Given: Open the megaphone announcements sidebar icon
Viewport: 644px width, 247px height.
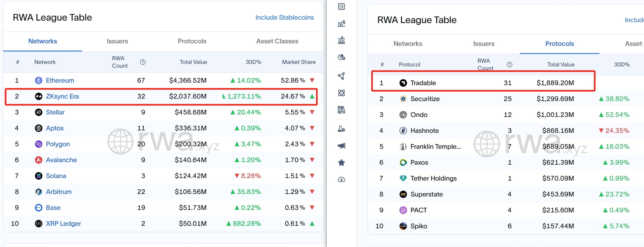Looking at the screenshot, I should pyautogui.click(x=341, y=146).
